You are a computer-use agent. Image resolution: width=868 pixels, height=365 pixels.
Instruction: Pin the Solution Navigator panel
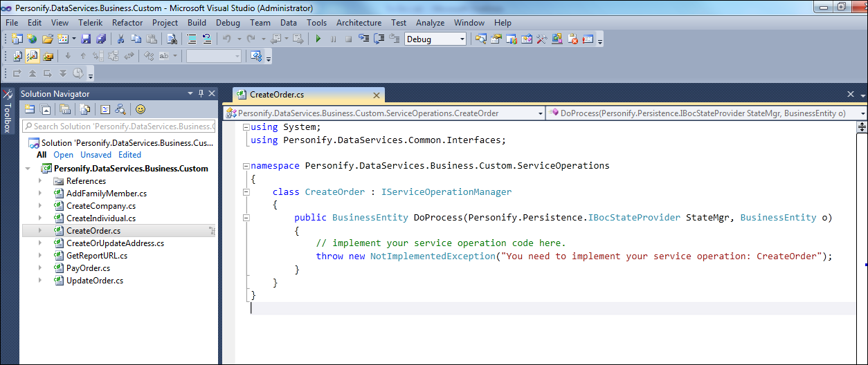(x=201, y=93)
